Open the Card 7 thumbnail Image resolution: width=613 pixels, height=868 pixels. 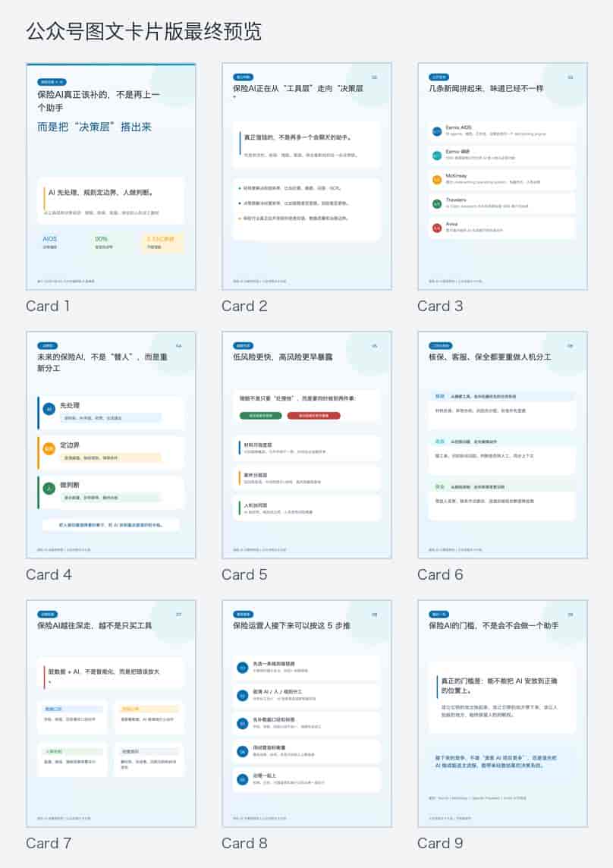(x=111, y=713)
